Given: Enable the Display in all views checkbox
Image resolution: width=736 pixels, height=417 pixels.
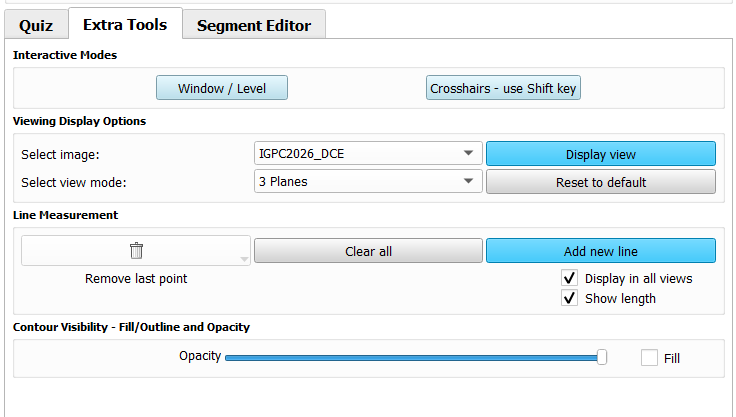Looking at the screenshot, I should point(570,278).
